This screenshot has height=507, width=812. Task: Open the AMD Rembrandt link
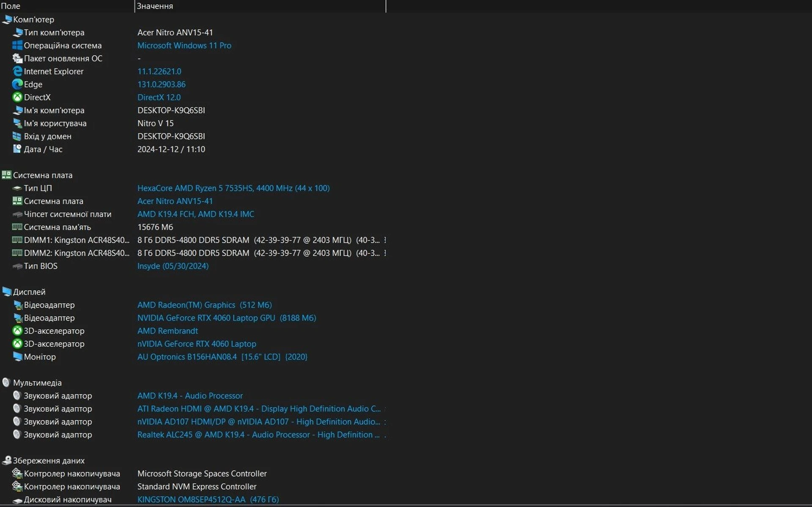click(167, 331)
